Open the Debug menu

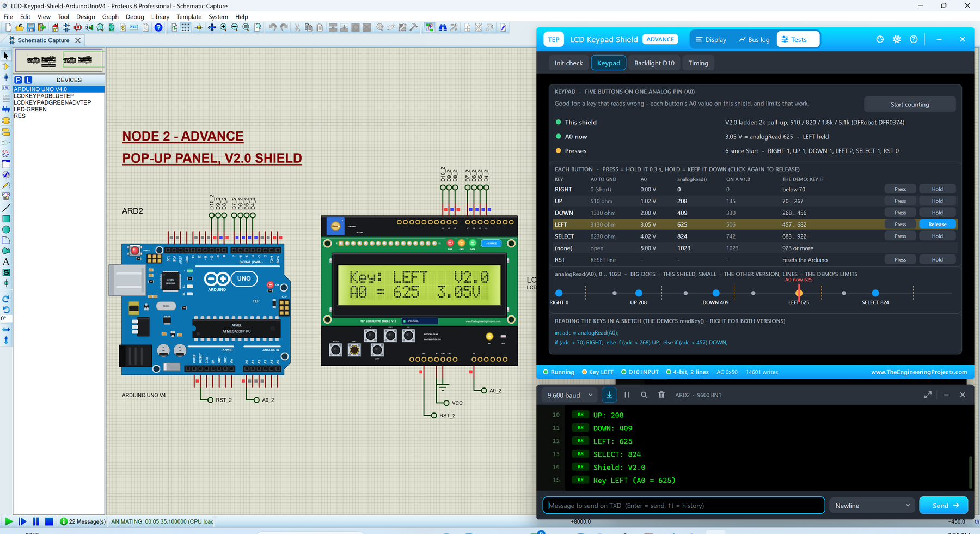click(x=134, y=17)
